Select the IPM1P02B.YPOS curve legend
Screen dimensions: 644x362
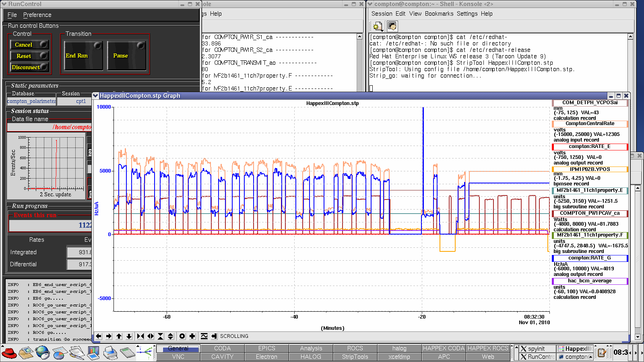[x=590, y=170]
